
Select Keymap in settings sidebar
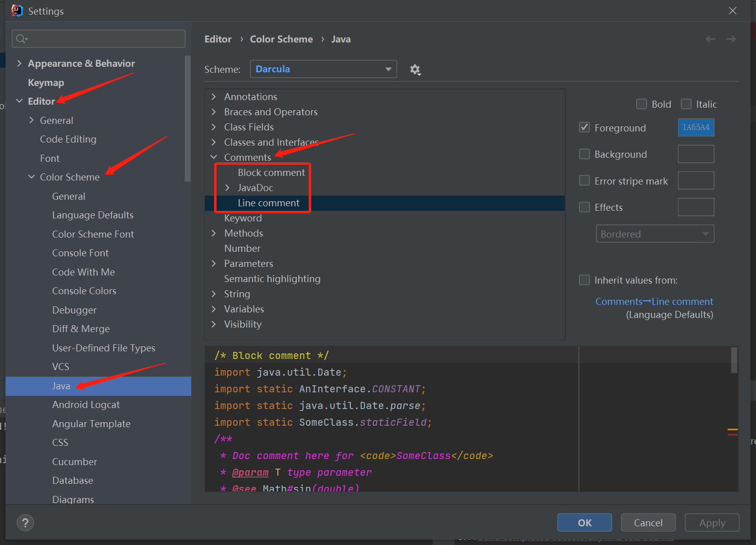[x=46, y=82]
